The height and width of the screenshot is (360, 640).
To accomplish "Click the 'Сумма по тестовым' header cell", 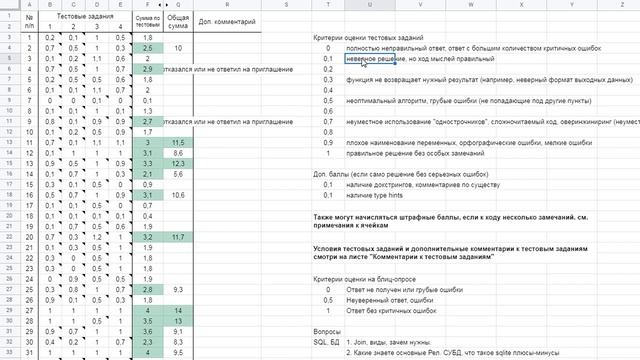I will 148,22.
